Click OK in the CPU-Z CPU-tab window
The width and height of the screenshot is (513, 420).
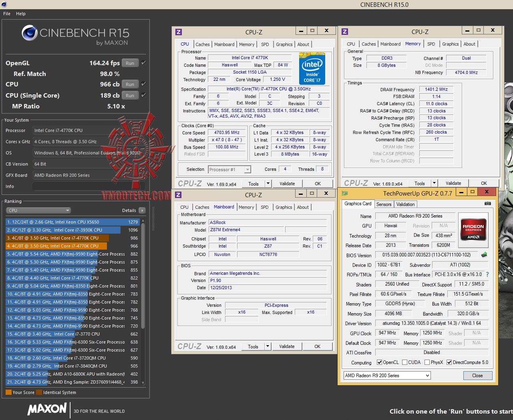tap(318, 184)
